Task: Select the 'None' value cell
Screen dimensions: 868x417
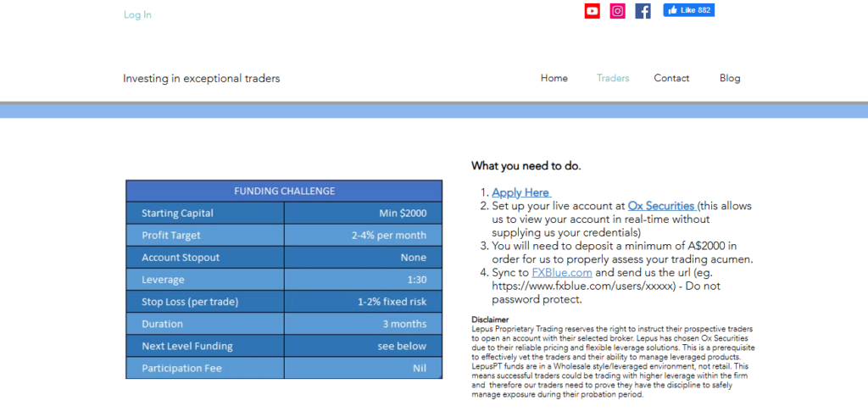Action: pyautogui.click(x=363, y=258)
